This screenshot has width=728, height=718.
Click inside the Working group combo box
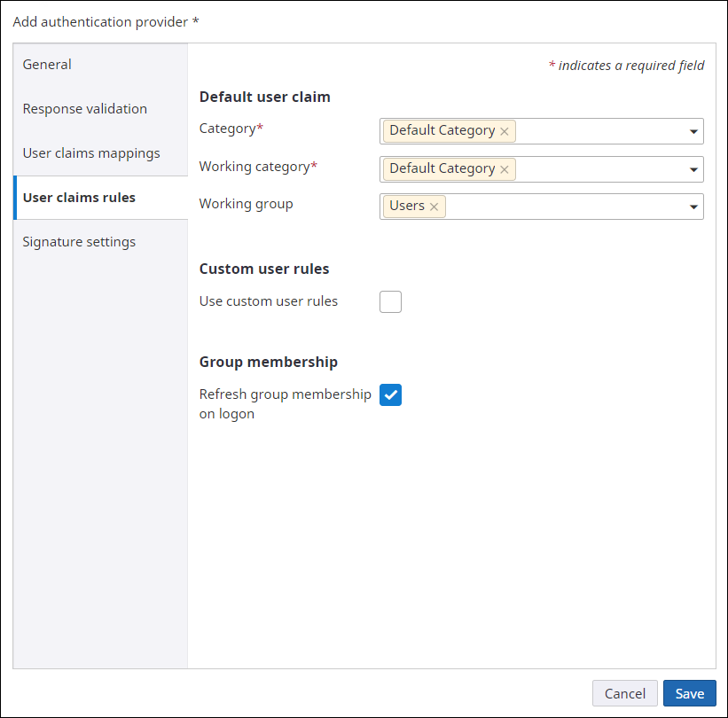(x=559, y=206)
